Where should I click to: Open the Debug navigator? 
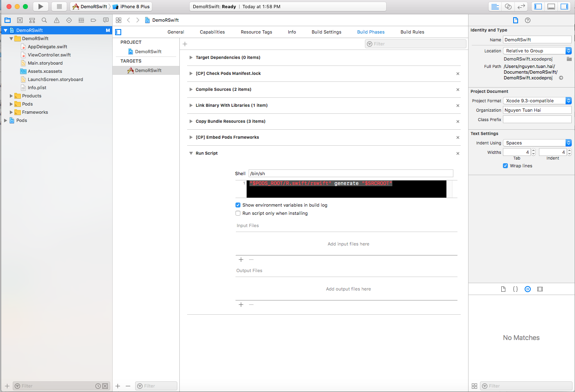pos(81,20)
